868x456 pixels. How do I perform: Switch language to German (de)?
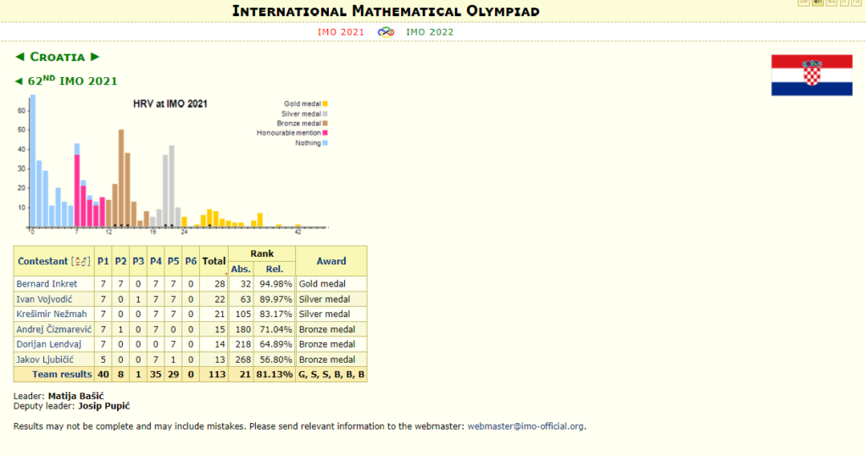tap(803, 3)
